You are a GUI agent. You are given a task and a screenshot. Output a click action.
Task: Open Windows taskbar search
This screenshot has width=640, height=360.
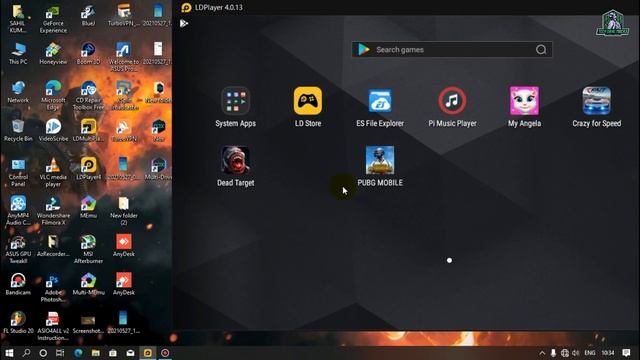pyautogui.click(x=26, y=353)
